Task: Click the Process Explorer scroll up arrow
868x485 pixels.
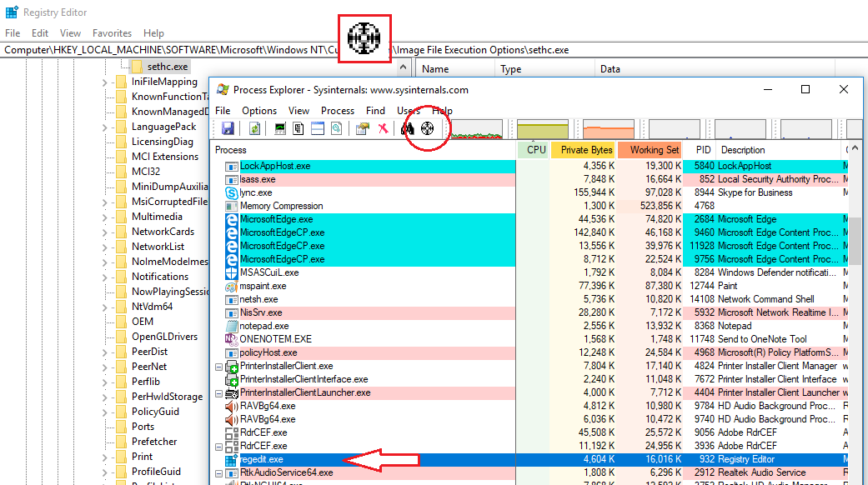Action: coord(855,148)
